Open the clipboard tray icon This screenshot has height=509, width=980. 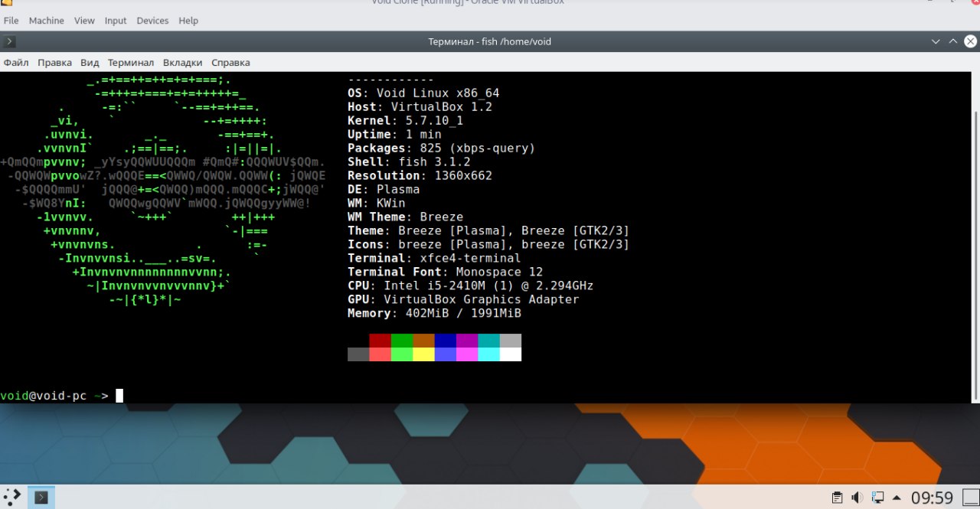tap(838, 498)
